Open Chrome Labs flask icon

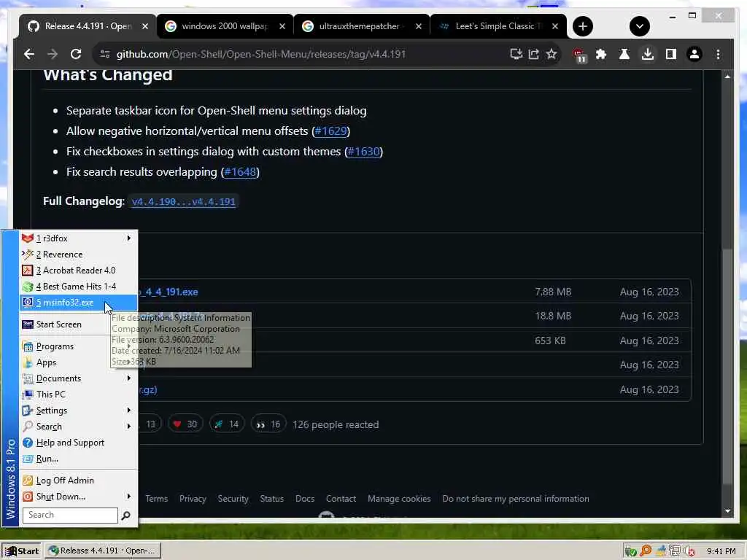[624, 54]
